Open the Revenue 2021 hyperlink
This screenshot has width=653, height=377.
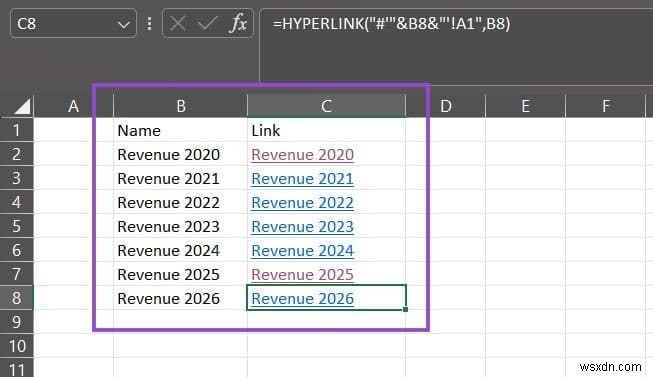click(x=302, y=179)
